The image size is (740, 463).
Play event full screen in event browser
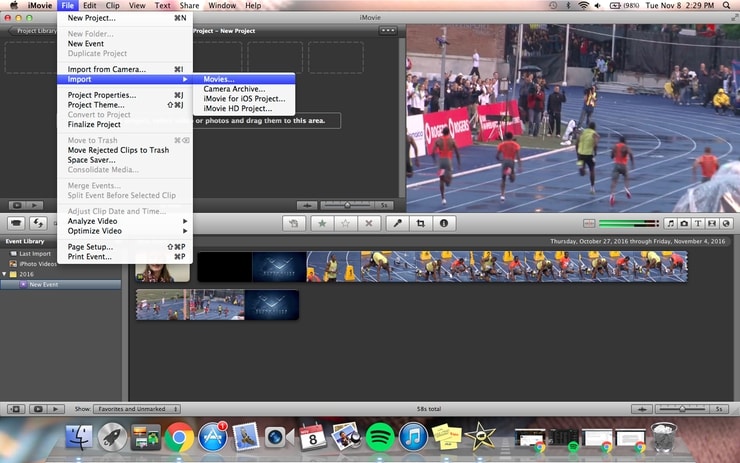[38, 409]
